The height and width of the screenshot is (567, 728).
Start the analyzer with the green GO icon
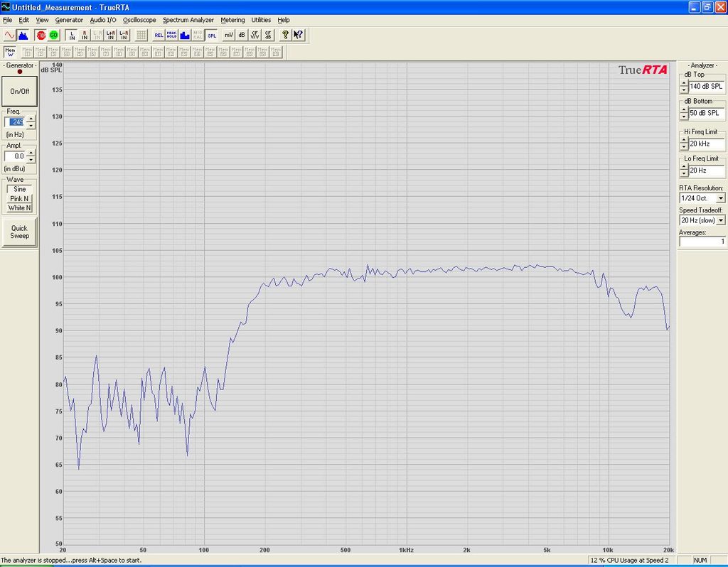coord(53,34)
